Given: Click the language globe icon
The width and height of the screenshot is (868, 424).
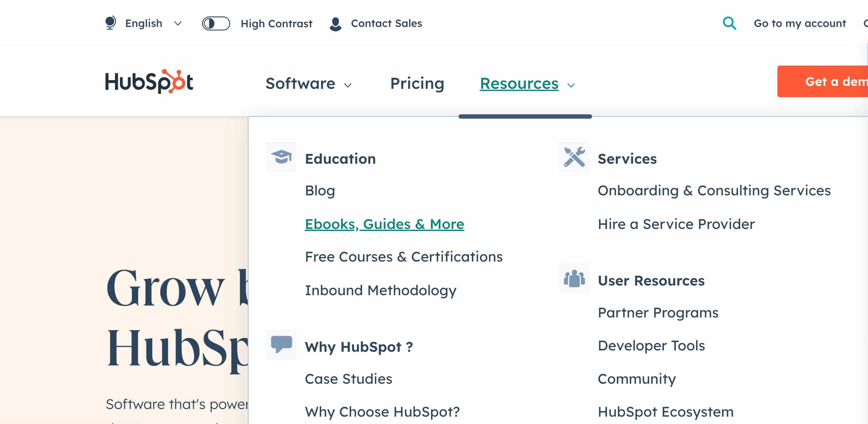Looking at the screenshot, I should (x=110, y=23).
